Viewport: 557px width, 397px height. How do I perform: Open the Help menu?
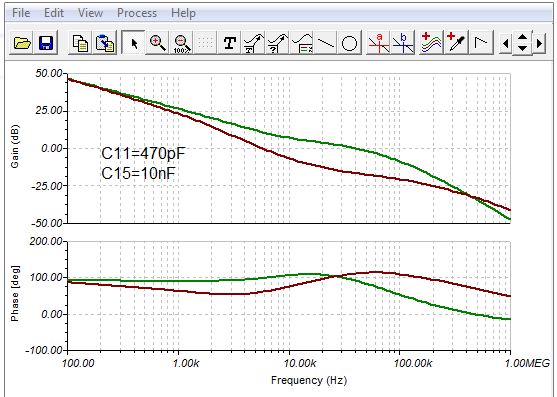pos(183,13)
